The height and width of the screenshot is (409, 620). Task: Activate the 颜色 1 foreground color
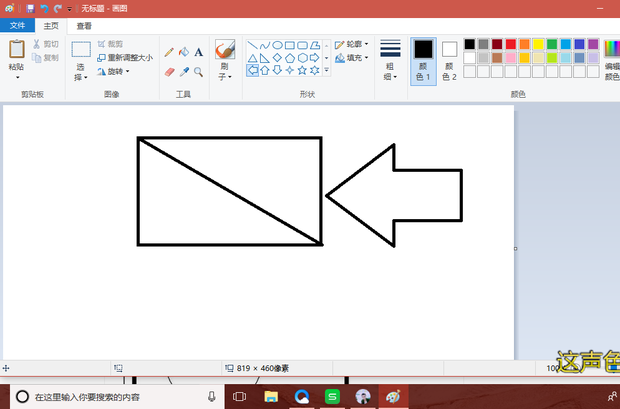click(423, 61)
